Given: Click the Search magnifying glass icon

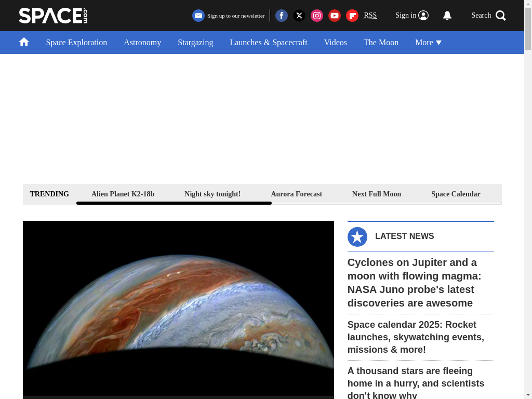Looking at the screenshot, I should point(501,16).
